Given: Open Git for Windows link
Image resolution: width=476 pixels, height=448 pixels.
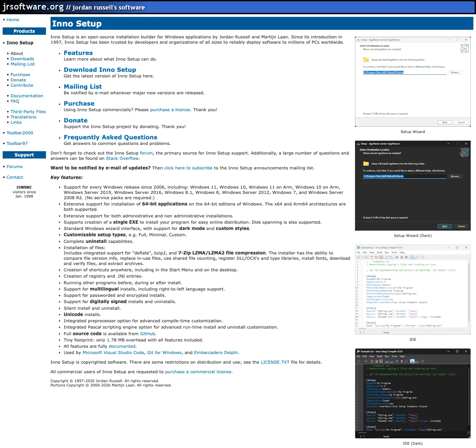Looking at the screenshot, I should pos(164,352).
